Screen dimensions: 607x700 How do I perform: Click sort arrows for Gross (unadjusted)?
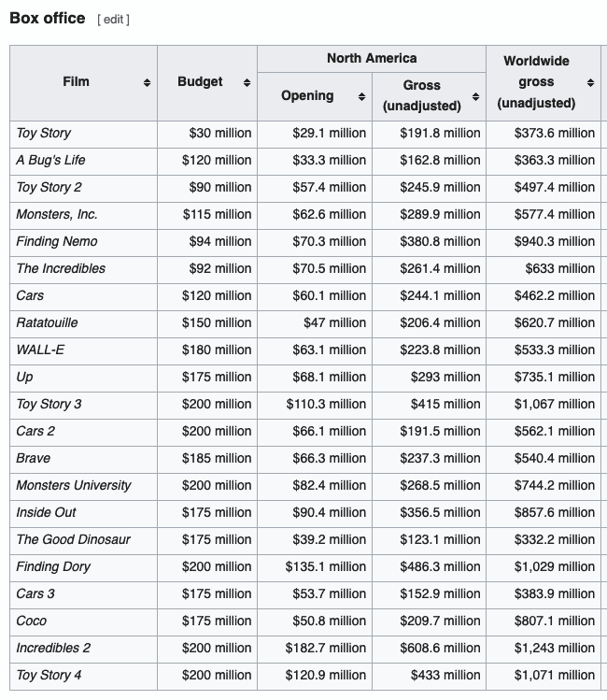(476, 97)
